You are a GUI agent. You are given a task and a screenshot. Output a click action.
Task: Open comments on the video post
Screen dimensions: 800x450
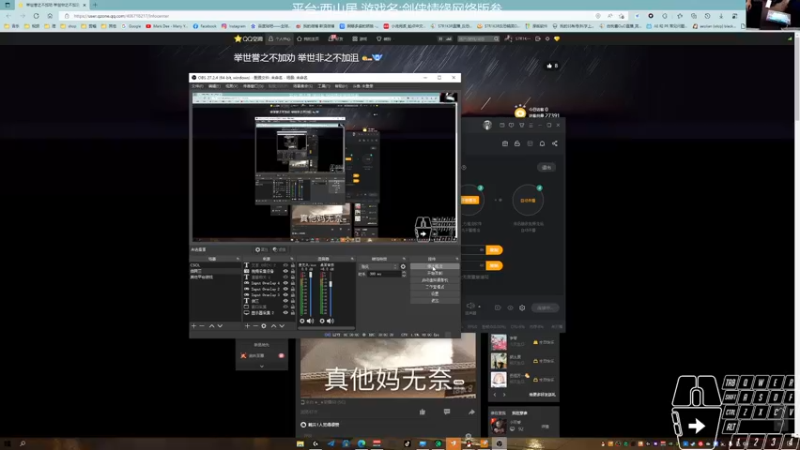coord(447,412)
